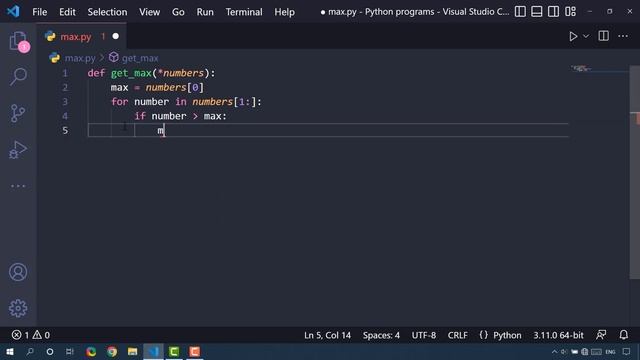Switch to VS Code in taskbar
Image resolution: width=640 pixels, height=360 pixels.
tap(153, 351)
